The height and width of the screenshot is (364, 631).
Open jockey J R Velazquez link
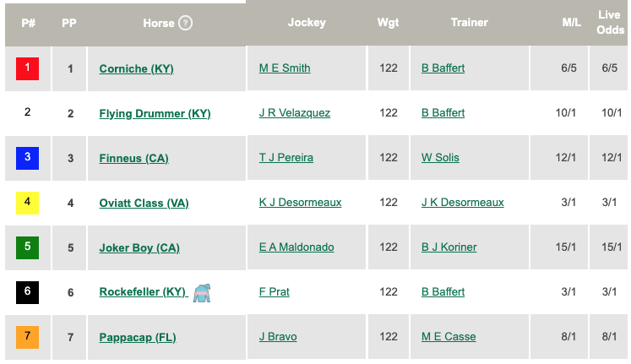(295, 113)
